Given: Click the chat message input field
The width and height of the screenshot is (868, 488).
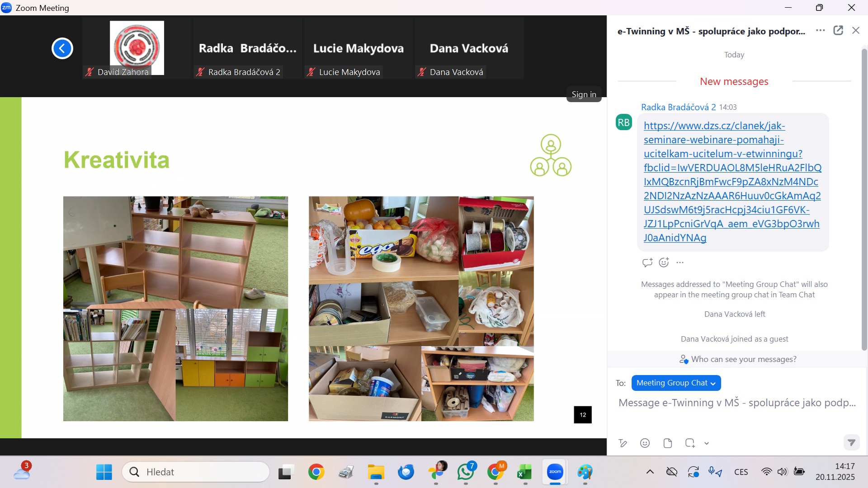Looking at the screenshot, I should (737, 403).
